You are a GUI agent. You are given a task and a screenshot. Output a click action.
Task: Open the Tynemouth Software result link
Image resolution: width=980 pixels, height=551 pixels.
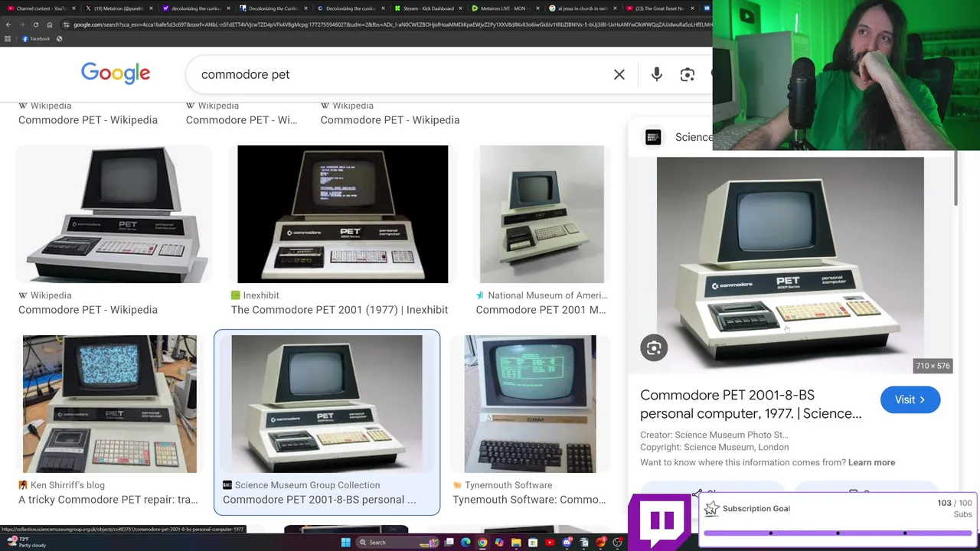pyautogui.click(x=529, y=500)
